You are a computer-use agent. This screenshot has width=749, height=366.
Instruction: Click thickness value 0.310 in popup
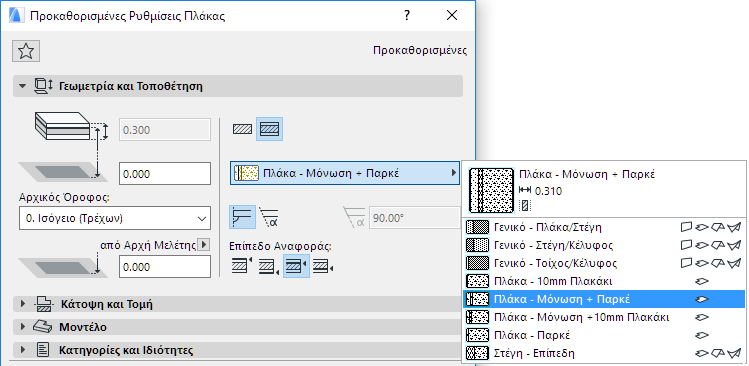click(x=548, y=191)
